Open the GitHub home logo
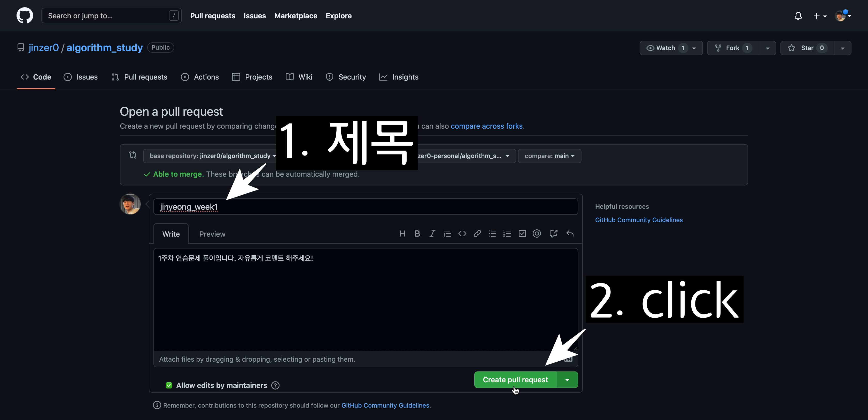 (25, 15)
